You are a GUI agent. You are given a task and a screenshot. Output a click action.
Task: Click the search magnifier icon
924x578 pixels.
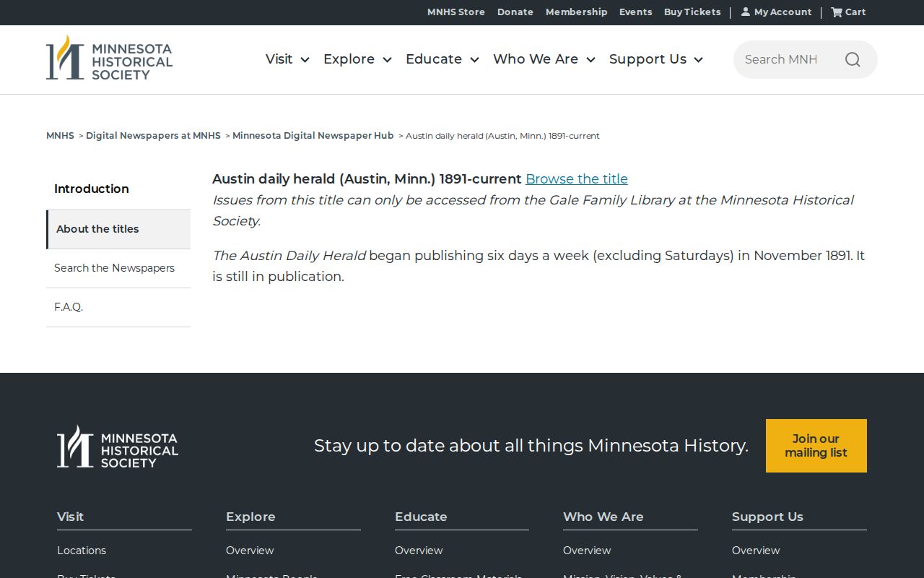click(853, 59)
